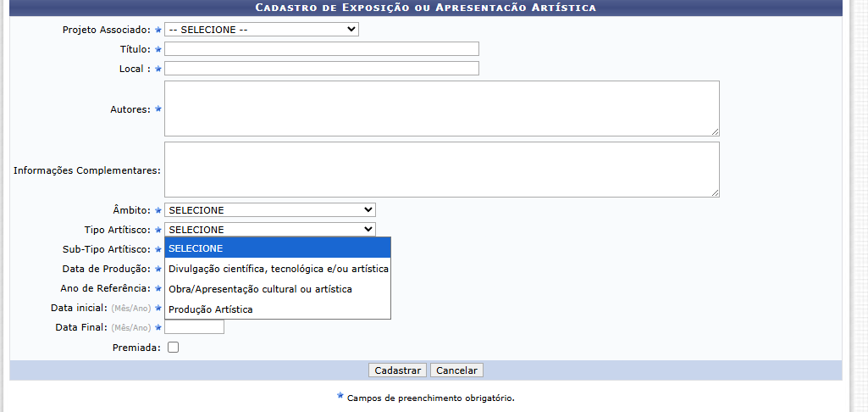Select Obra/Apresentação cultural ou artística option
868x412 pixels.
coord(278,289)
